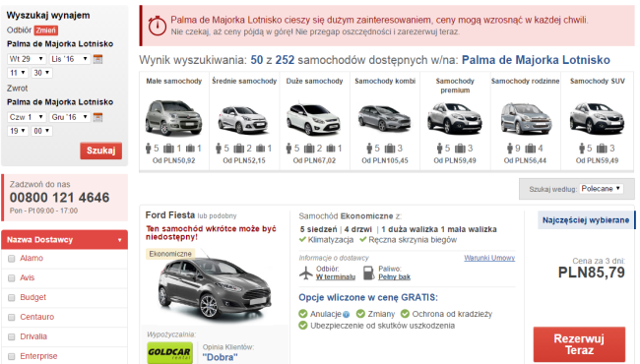
Task: Tick the Drivalia supplier checkbox
Action: click(12, 336)
